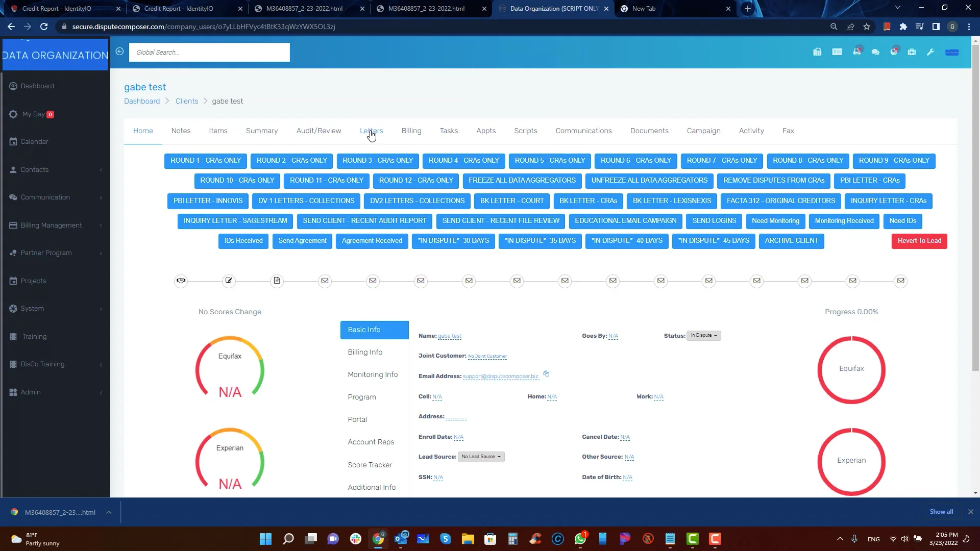
Task: Switch to the Letters tab
Action: click(371, 131)
